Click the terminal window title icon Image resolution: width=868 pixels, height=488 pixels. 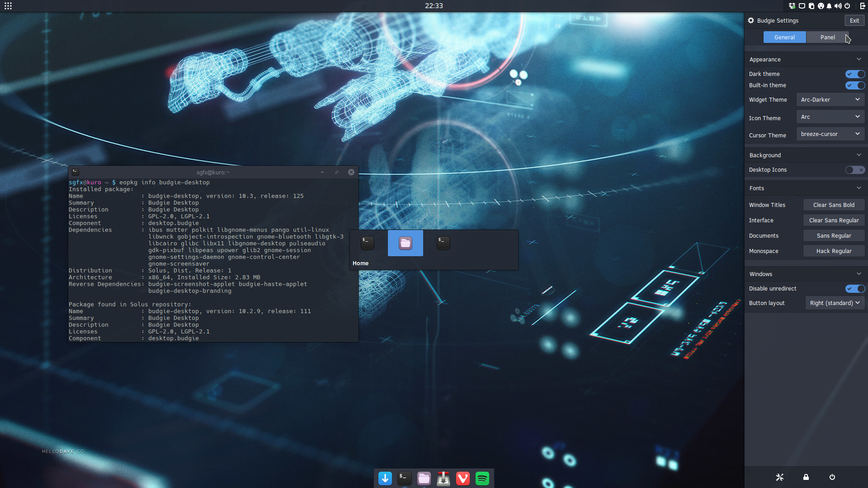(75, 172)
